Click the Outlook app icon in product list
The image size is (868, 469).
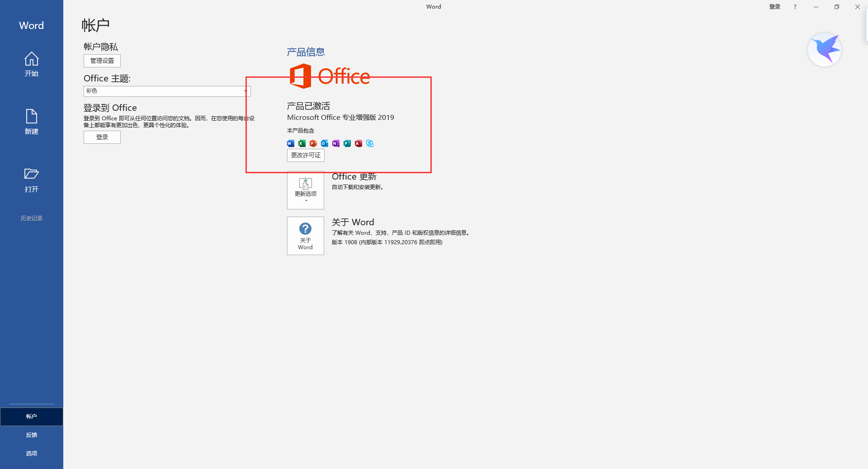tap(325, 143)
